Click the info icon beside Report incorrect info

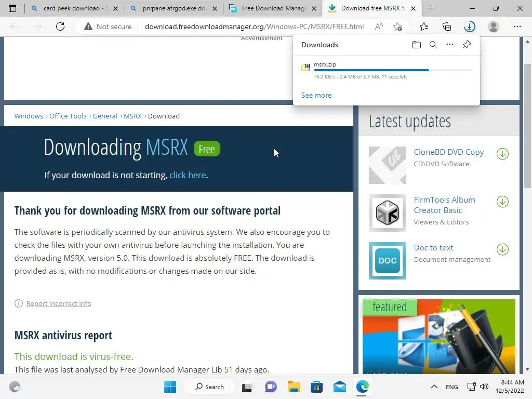tap(18, 303)
